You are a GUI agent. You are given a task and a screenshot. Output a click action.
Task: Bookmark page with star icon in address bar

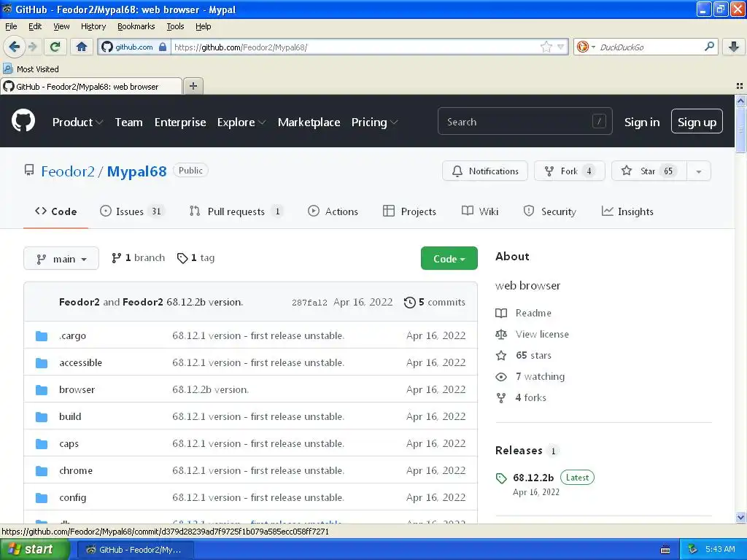546,47
